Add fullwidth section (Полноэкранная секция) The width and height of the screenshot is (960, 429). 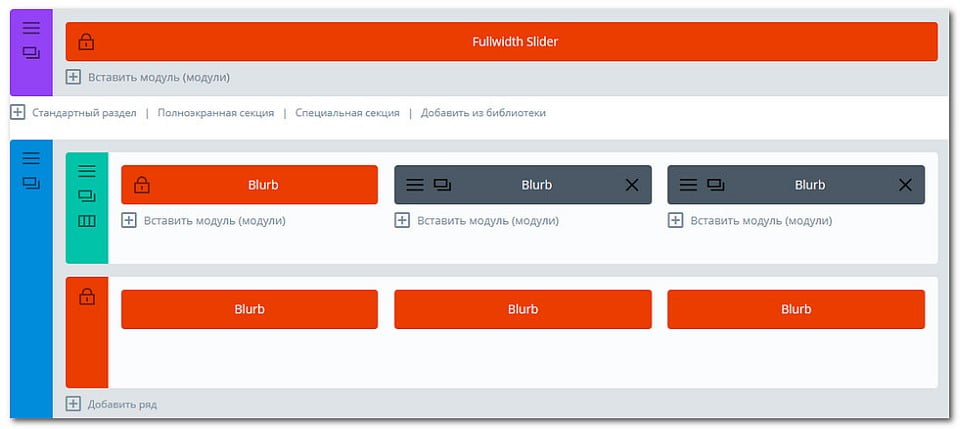tap(215, 113)
